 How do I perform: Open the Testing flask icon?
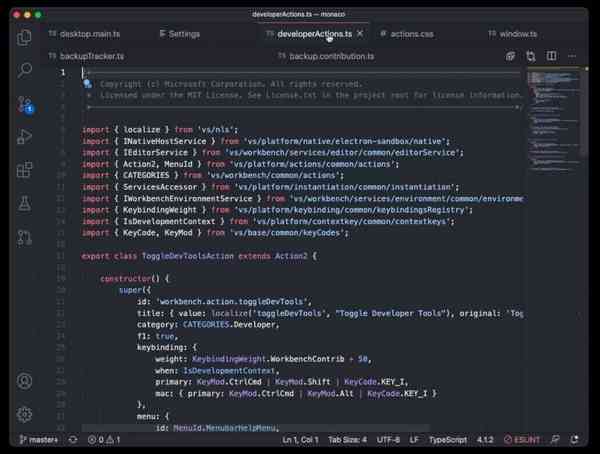pos(24,203)
